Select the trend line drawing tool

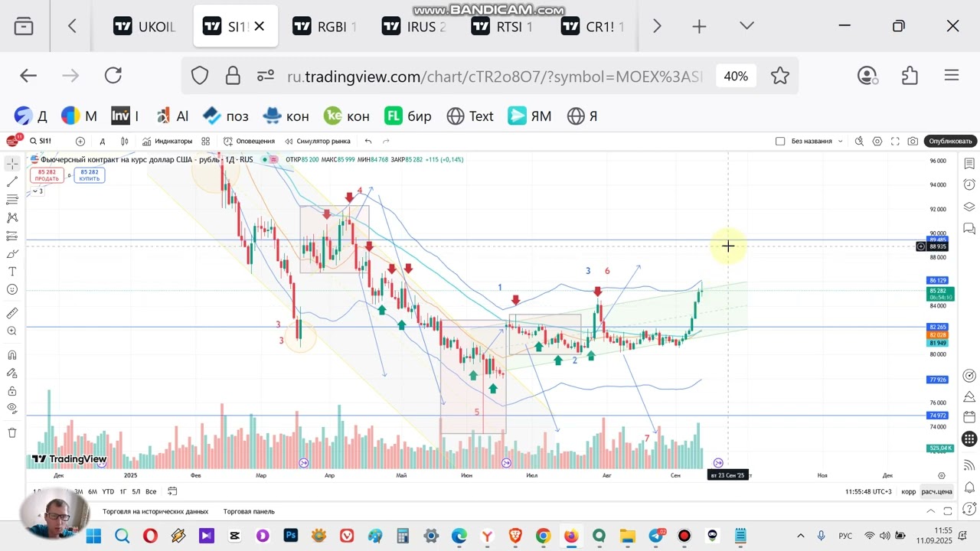[12, 181]
